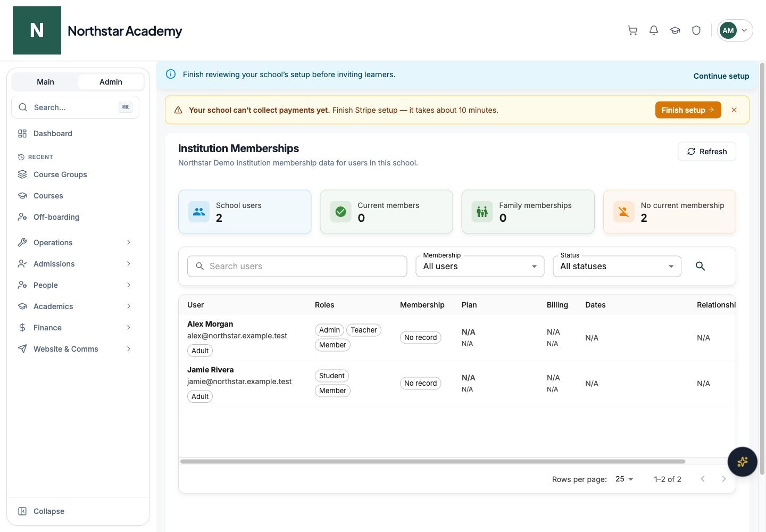
Task: Open the AI sparkle assistant button
Action: pyautogui.click(x=742, y=461)
